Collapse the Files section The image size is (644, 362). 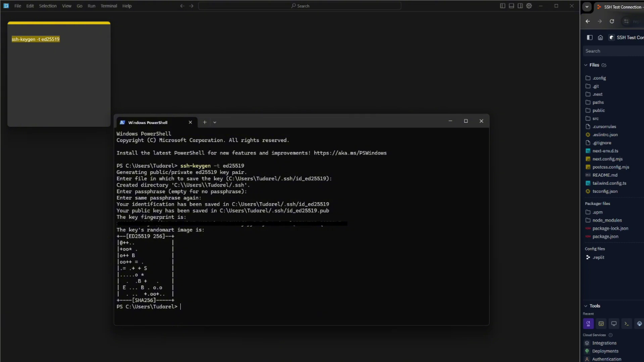[586, 65]
